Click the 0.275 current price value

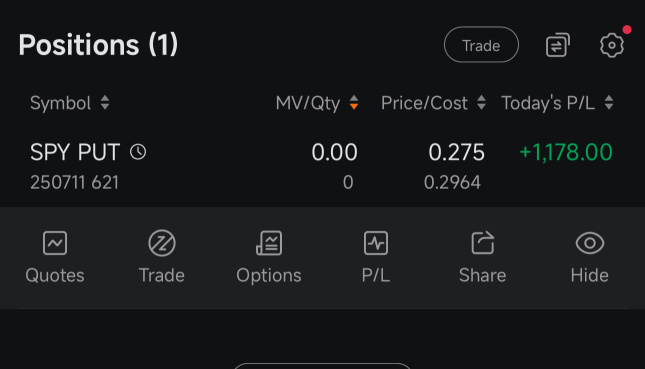(456, 152)
